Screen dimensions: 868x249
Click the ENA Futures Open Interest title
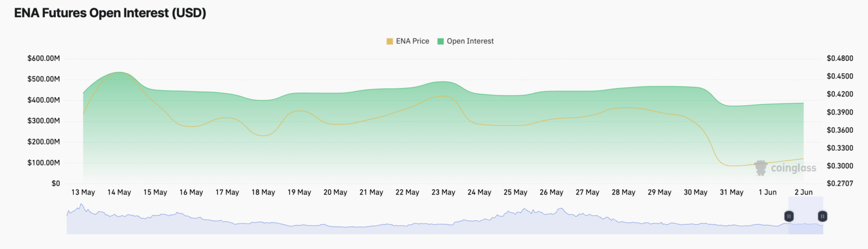pos(110,13)
